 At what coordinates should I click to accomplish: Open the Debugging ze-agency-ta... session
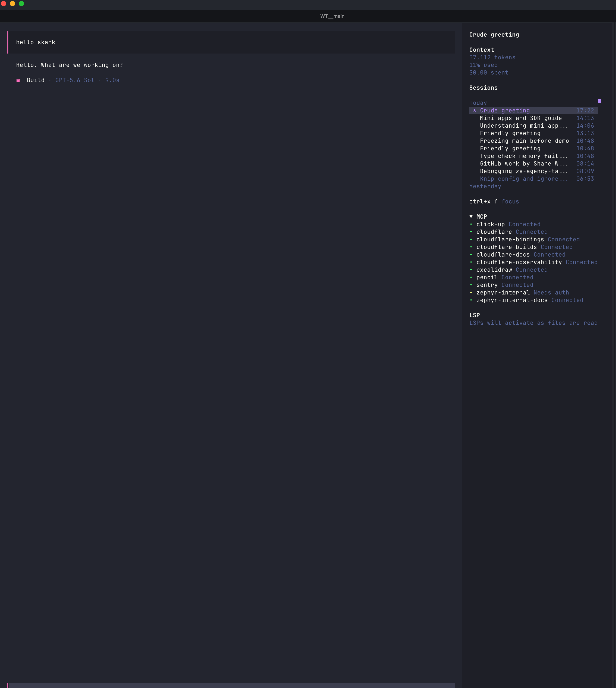(x=533, y=171)
